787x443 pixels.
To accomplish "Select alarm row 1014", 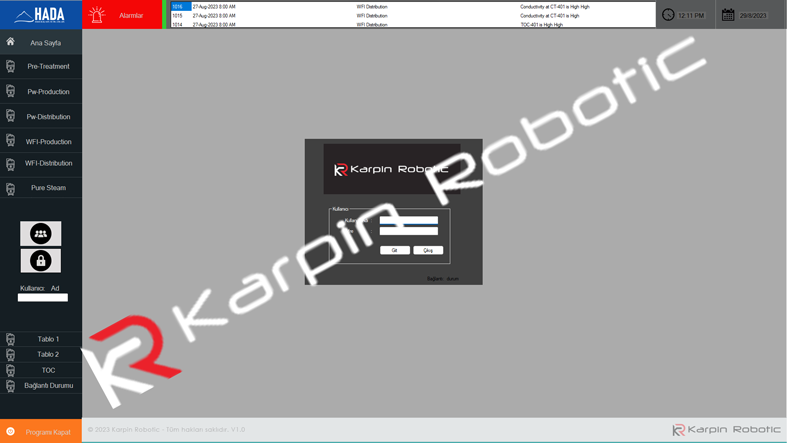I will click(413, 24).
